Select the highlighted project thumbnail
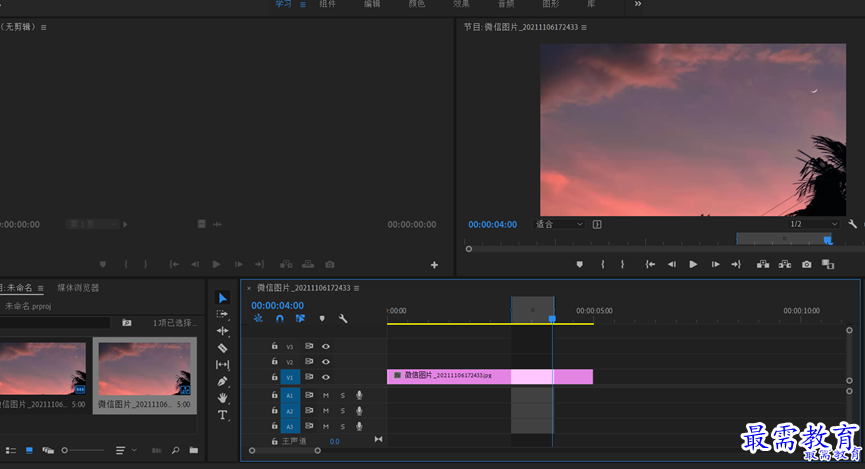865x469 pixels. click(145, 375)
